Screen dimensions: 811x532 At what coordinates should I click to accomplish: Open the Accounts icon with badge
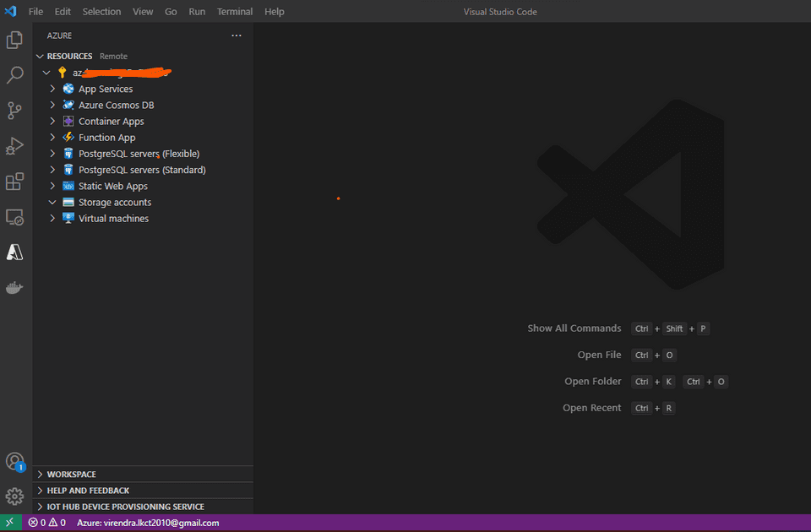point(15,462)
